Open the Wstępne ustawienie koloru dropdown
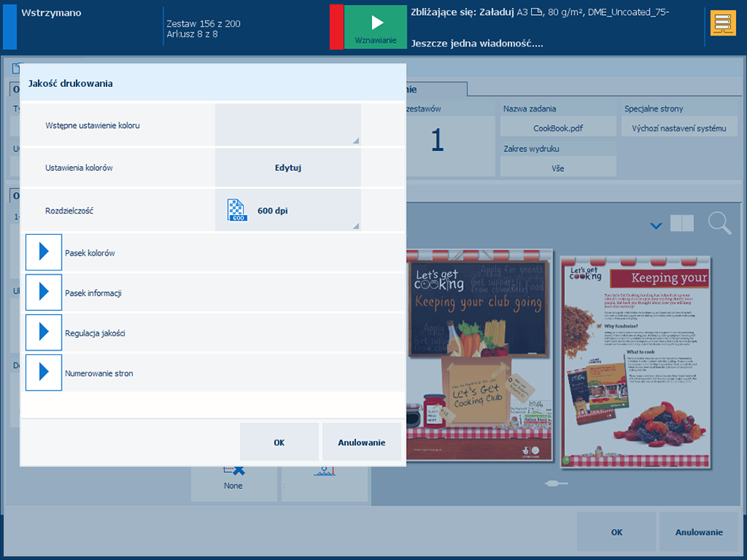Screen dimensions: 747x560 click(x=288, y=125)
